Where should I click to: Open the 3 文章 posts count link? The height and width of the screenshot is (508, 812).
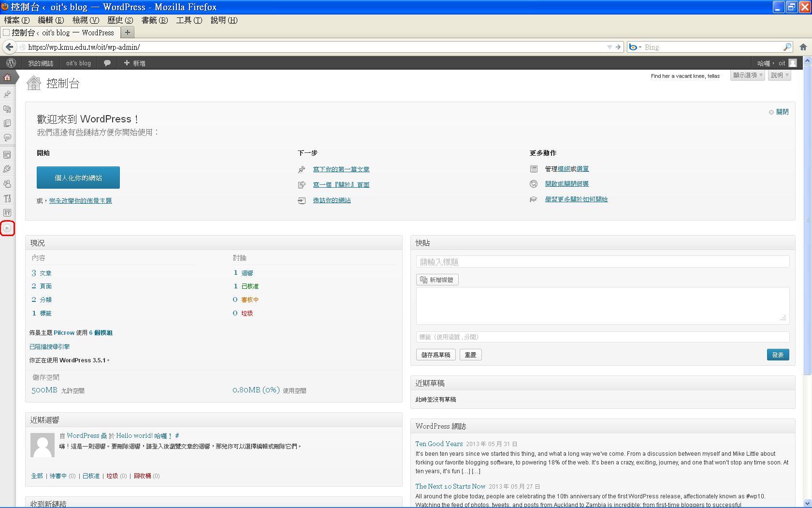(x=42, y=273)
